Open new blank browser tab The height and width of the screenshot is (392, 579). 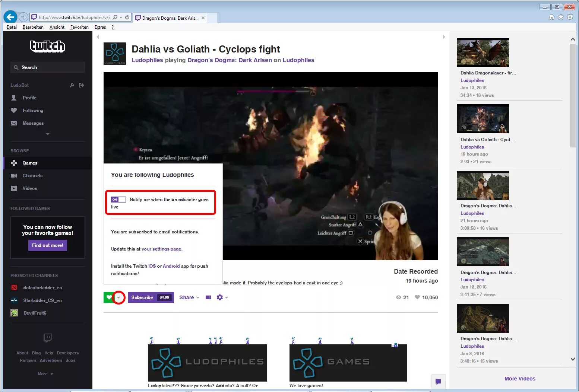pyautogui.click(x=212, y=18)
